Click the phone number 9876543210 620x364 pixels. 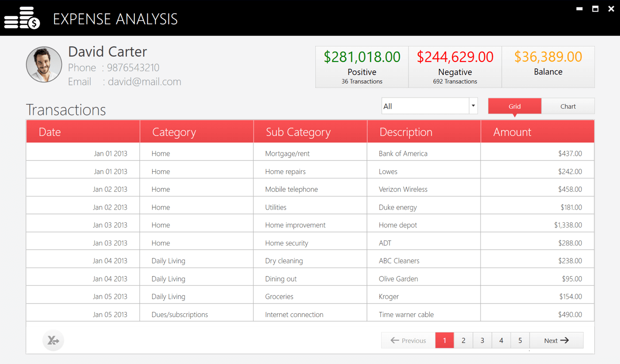coord(133,68)
